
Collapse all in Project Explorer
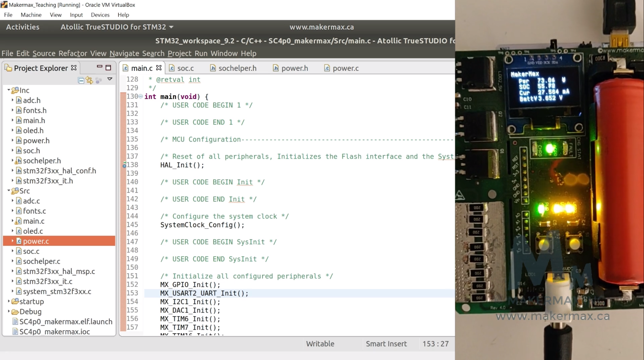(81, 80)
